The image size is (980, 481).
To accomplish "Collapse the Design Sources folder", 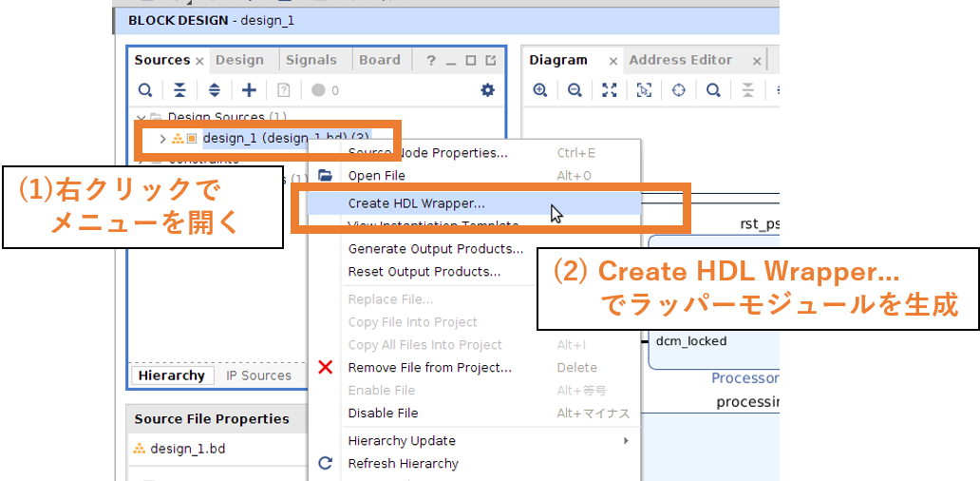I will tap(141, 118).
